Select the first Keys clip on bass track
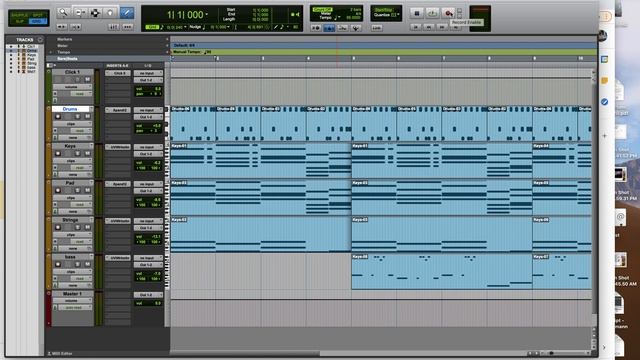The height and width of the screenshot is (360, 640). (x=442, y=271)
